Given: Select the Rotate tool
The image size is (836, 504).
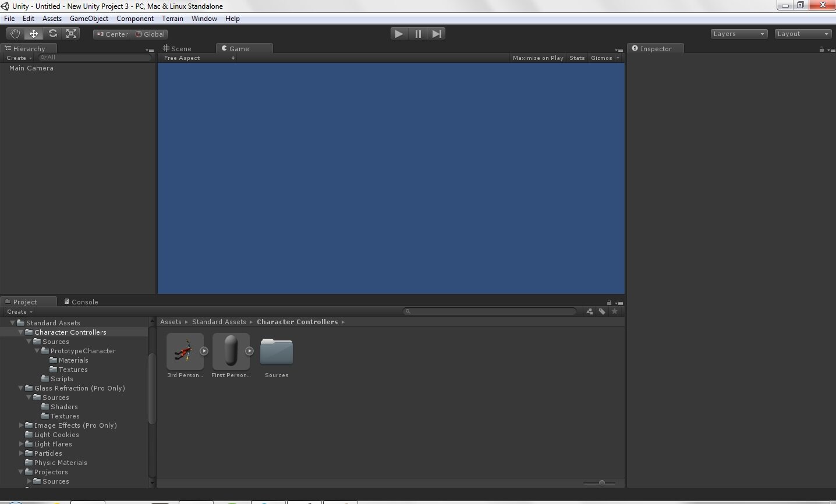Looking at the screenshot, I should coord(53,34).
